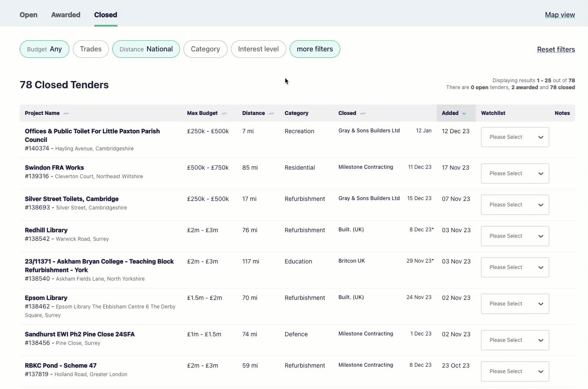Open Redhill Library project
The image size is (588, 389).
[x=46, y=230]
